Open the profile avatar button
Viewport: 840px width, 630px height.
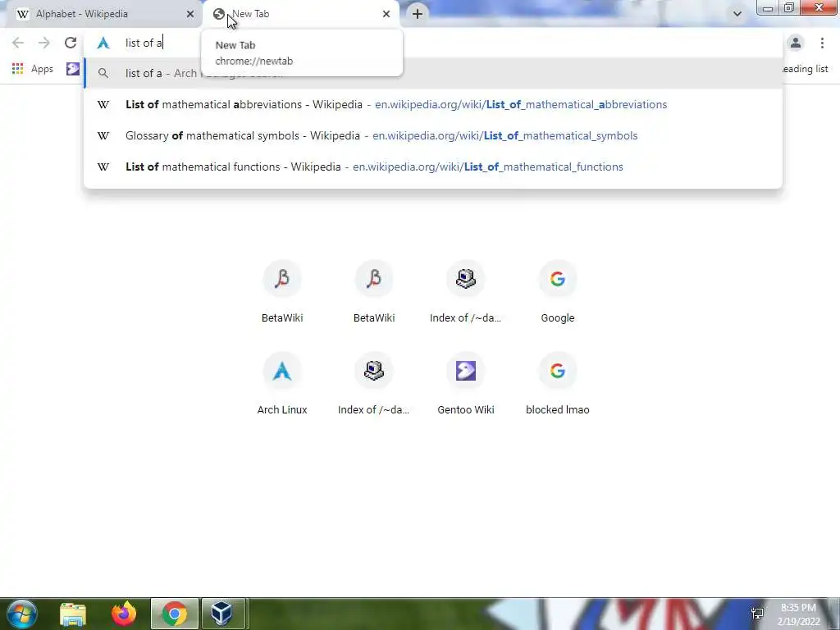tap(796, 43)
